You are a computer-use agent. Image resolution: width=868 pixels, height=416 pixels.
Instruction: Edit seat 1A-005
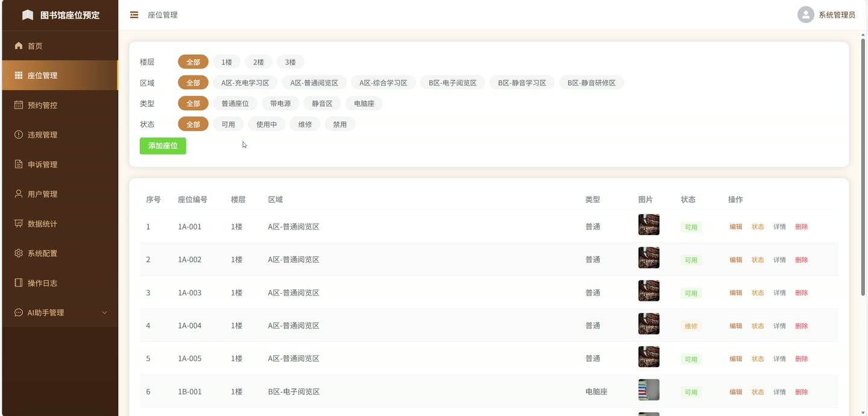(x=736, y=359)
